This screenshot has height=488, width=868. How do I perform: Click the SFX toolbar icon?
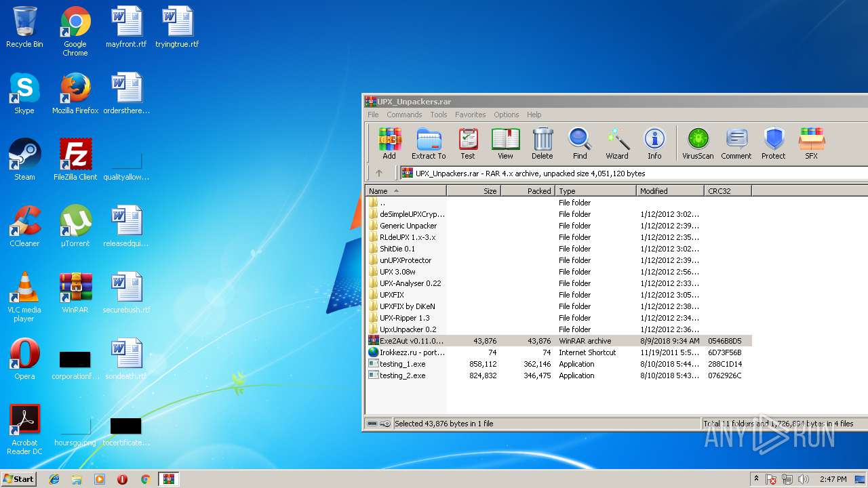point(811,144)
